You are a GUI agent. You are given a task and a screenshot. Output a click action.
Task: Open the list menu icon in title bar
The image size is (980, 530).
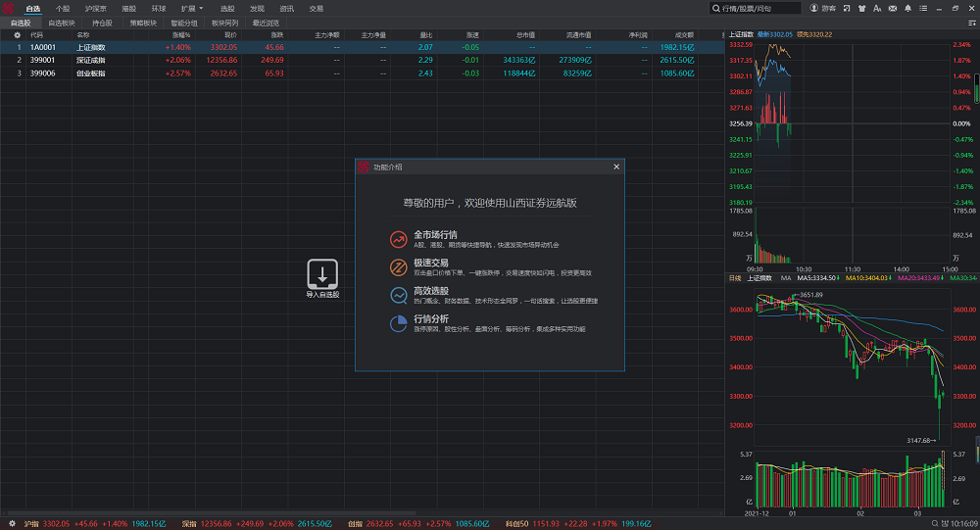click(x=923, y=8)
